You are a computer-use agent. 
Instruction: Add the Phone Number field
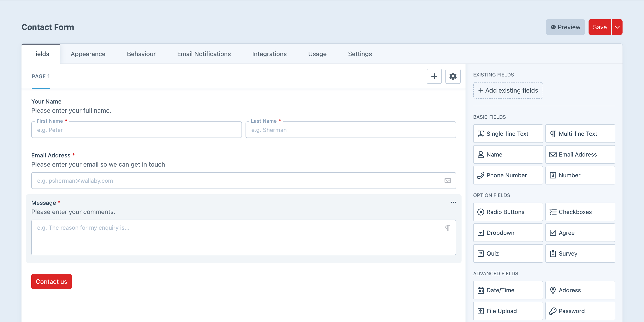pyautogui.click(x=508, y=175)
